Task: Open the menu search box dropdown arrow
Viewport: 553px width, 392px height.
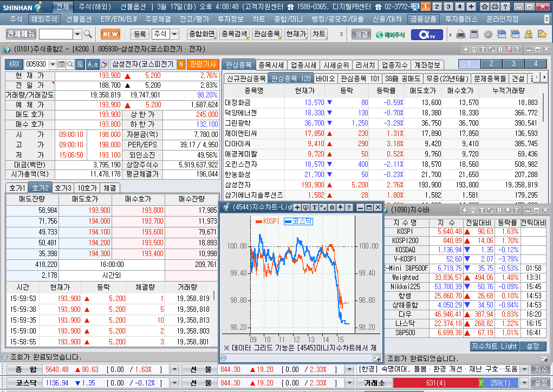Action: click(x=77, y=34)
